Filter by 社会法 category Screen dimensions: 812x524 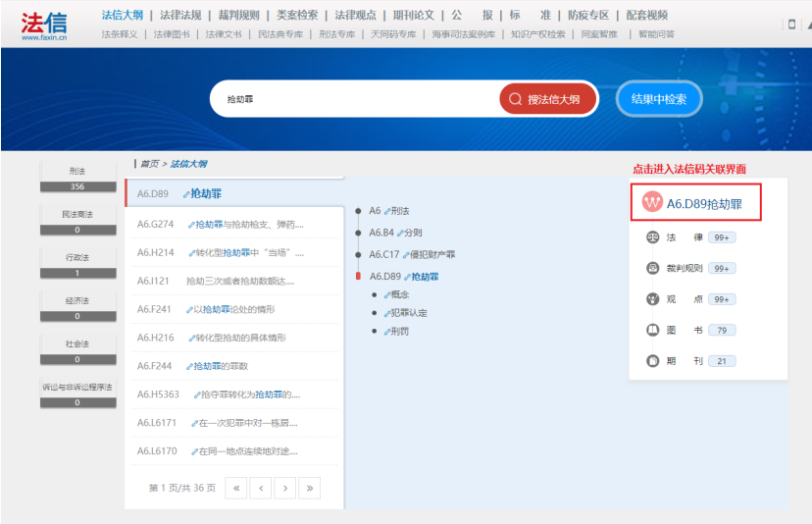tap(77, 350)
